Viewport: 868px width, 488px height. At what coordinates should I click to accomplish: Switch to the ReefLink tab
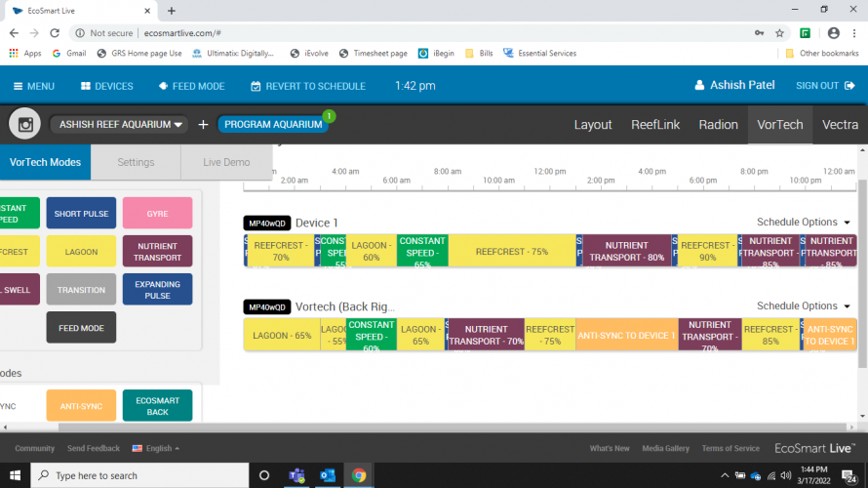[654, 125]
